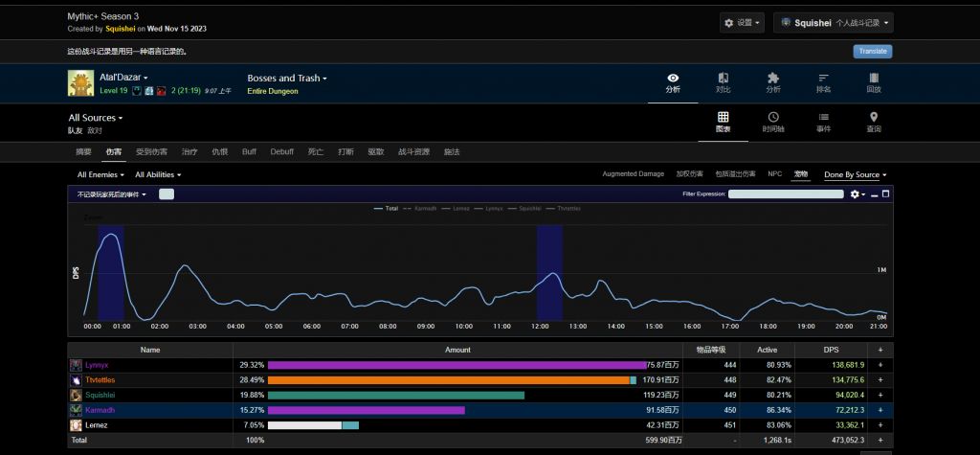This screenshot has height=455, width=980.
Task: Switch to the Debuff tab
Action: pyautogui.click(x=281, y=151)
